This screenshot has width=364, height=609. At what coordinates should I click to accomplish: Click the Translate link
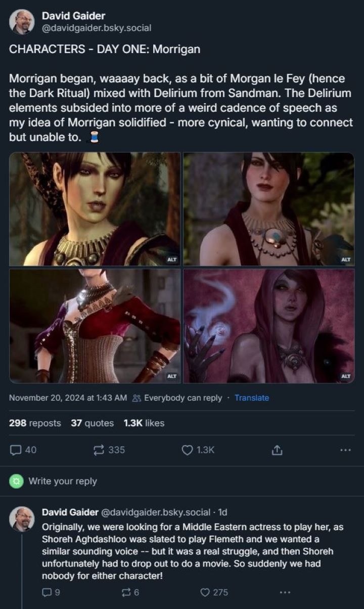click(252, 398)
